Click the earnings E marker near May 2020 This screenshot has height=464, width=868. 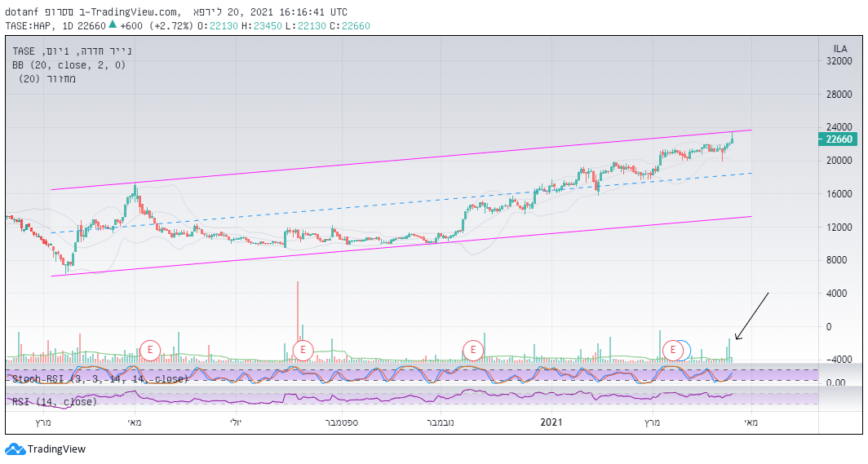(149, 350)
